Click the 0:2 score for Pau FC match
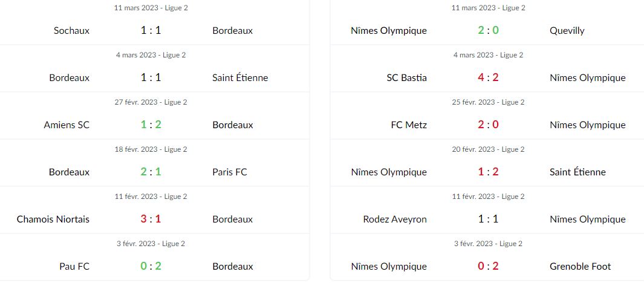Viewport: 644px width, 283px height. pyautogui.click(x=151, y=267)
